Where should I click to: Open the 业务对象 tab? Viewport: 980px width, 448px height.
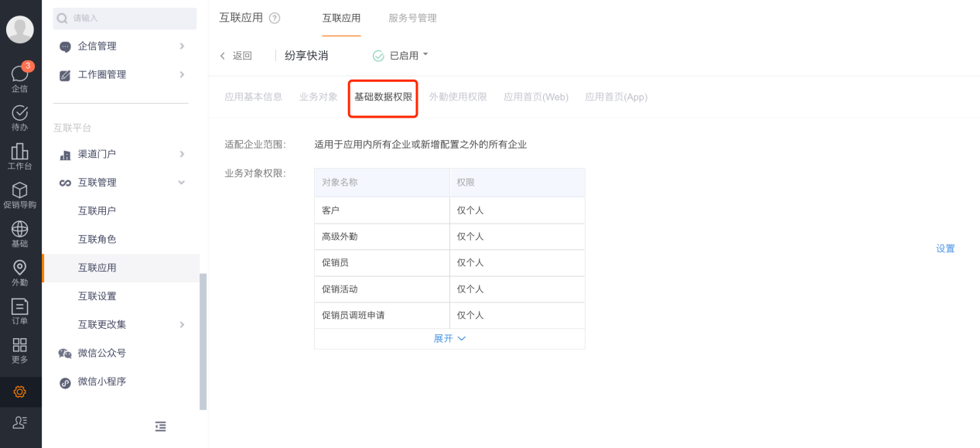[x=319, y=97]
